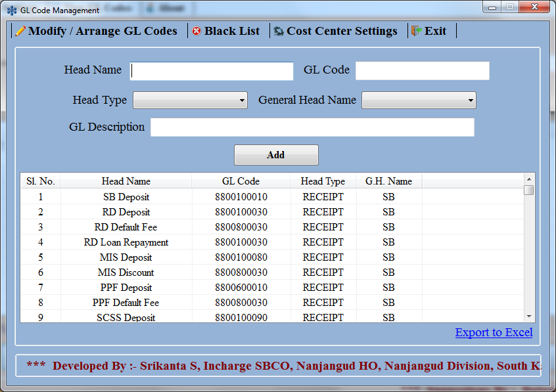Click inside the Head Name input field
This screenshot has width=556, height=392.
pos(212,70)
